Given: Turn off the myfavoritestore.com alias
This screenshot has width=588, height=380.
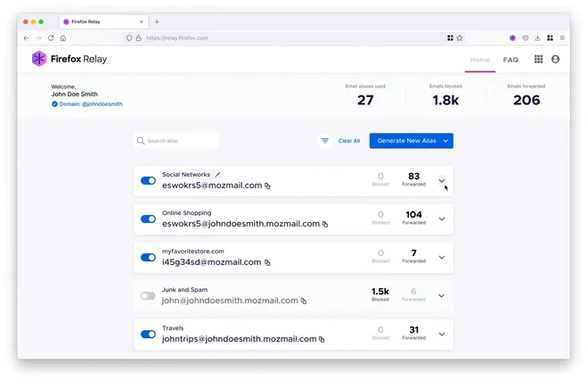Looking at the screenshot, I should pos(148,257).
